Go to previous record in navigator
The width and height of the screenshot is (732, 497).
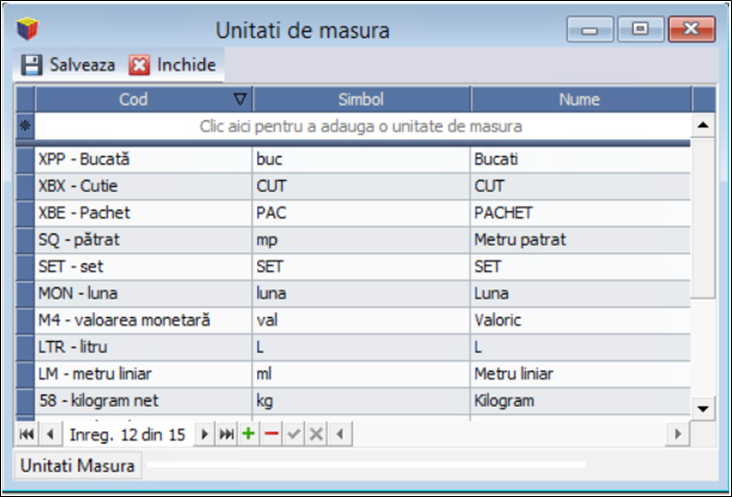tap(47, 434)
